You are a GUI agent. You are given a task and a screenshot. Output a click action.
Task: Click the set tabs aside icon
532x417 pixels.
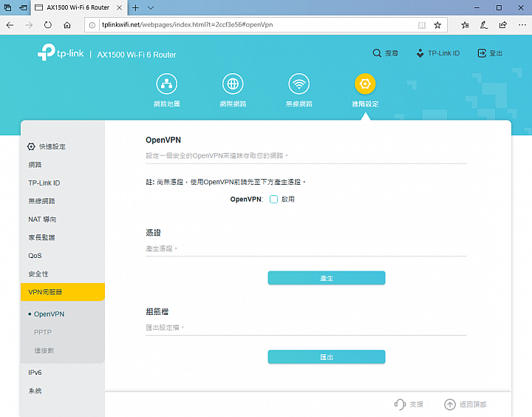point(24,7)
